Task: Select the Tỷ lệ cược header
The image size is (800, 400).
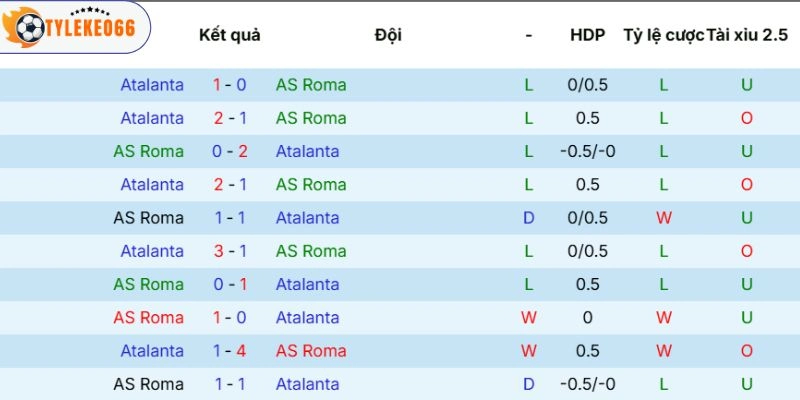Action: 663,35
